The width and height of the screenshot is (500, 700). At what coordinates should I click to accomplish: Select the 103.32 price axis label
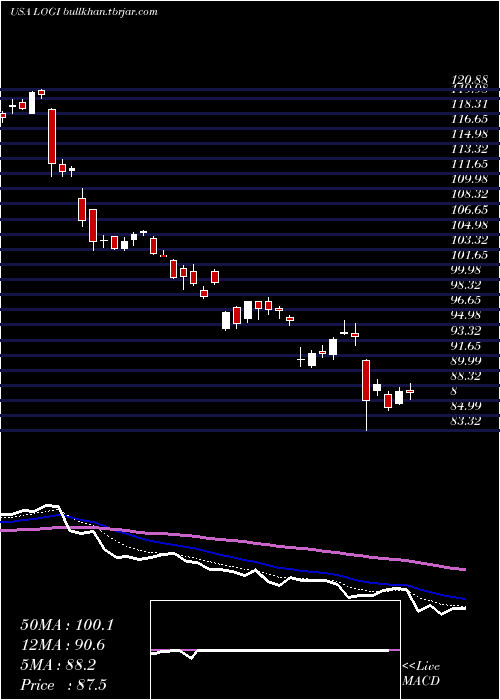pyautogui.click(x=470, y=240)
